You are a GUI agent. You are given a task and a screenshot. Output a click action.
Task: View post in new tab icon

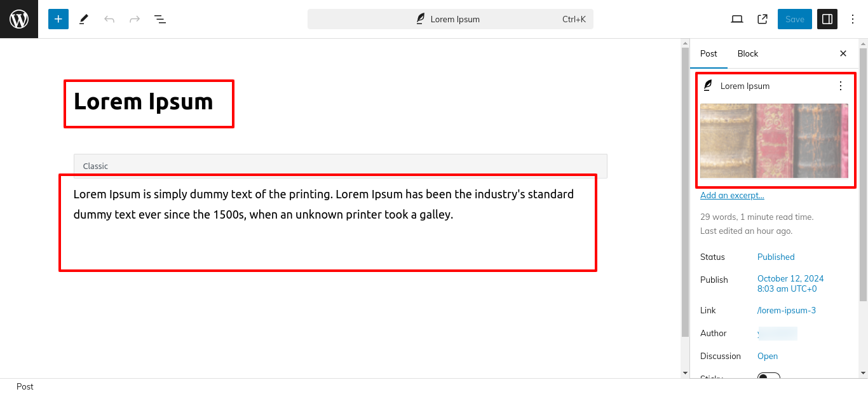(x=763, y=19)
